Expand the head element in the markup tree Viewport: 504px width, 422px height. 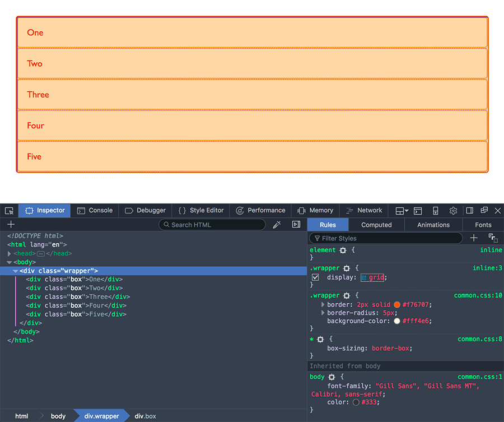8,253
